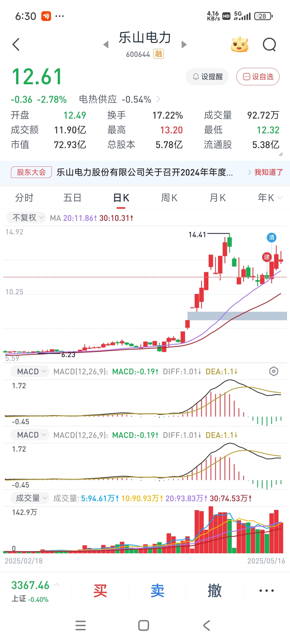This screenshot has height=644, width=290.
Task: Open Android recent apps menu button
Action: pos(81,625)
